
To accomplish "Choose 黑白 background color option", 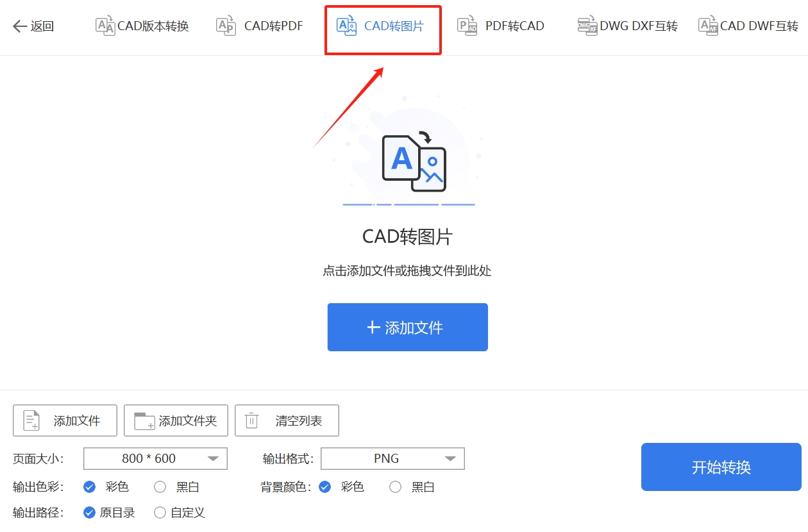I will (395, 486).
